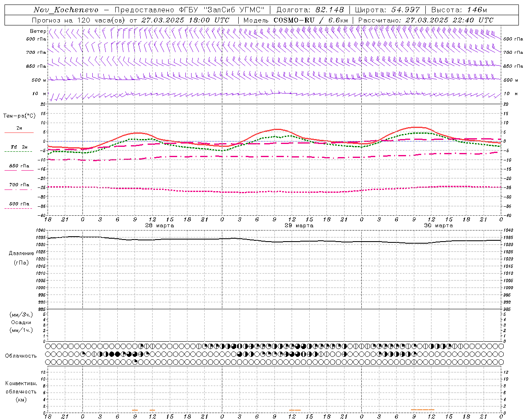Click the (мм/3ч.) precipitation unit label
Image resolution: width=525 pixels, height=420 pixels.
(x=21, y=315)
